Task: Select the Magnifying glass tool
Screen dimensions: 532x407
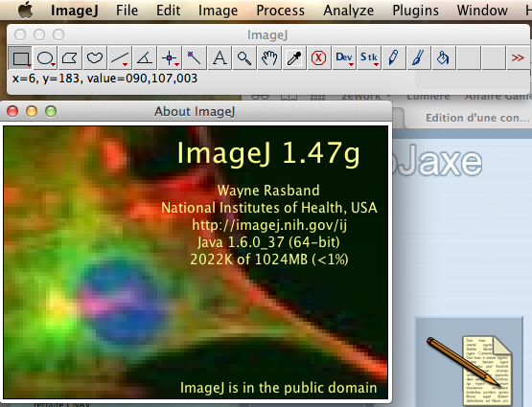Action: [x=244, y=58]
